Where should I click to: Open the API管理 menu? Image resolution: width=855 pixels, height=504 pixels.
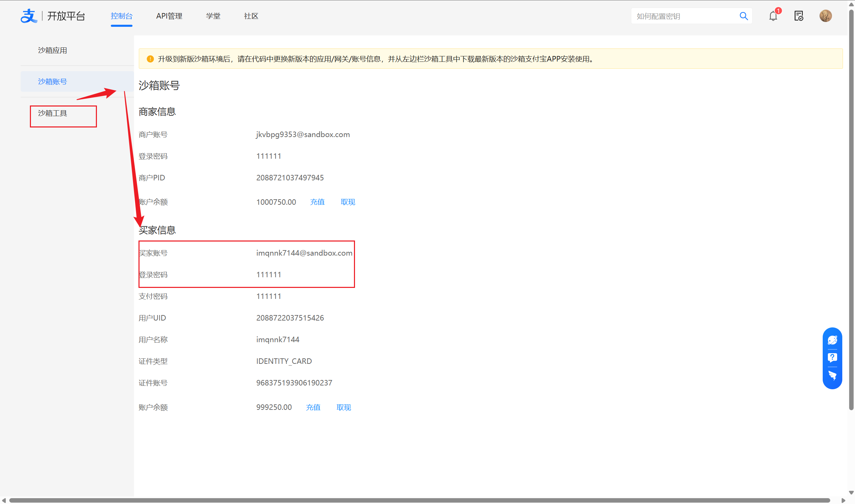coord(169,16)
